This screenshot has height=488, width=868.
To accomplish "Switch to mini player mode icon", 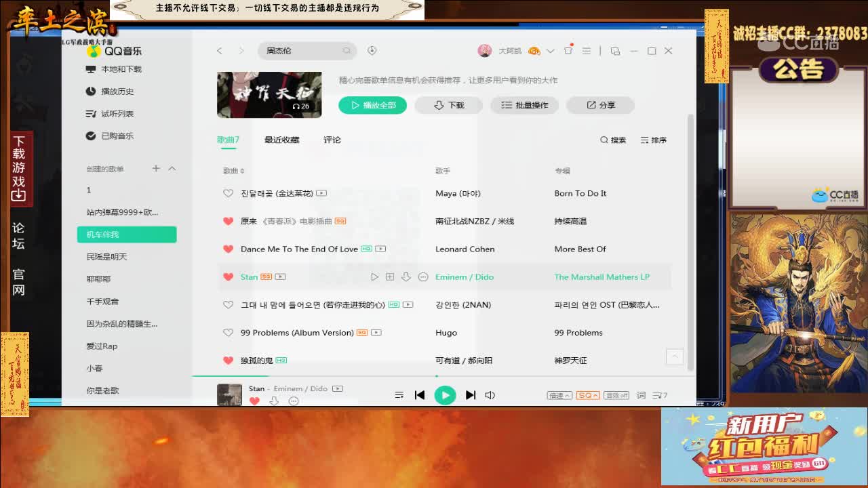I will click(615, 51).
